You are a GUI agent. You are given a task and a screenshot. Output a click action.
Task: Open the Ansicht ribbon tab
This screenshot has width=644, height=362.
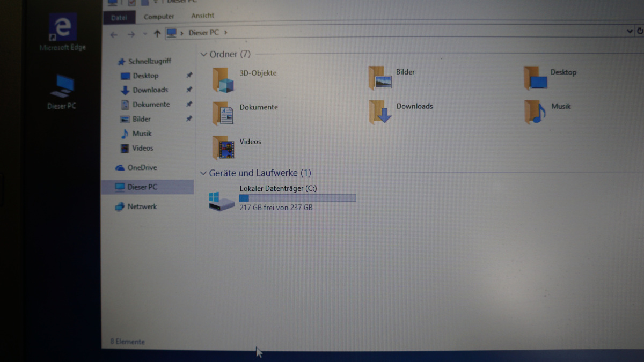point(202,16)
